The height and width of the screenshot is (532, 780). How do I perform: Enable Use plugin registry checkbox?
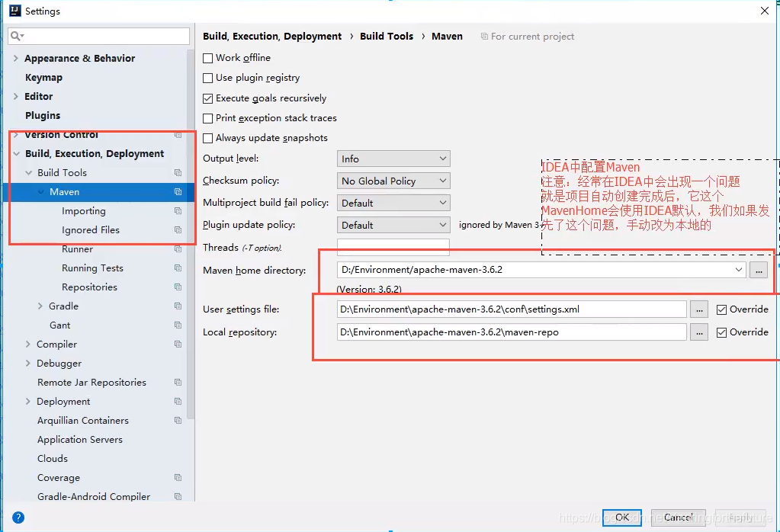208,78
